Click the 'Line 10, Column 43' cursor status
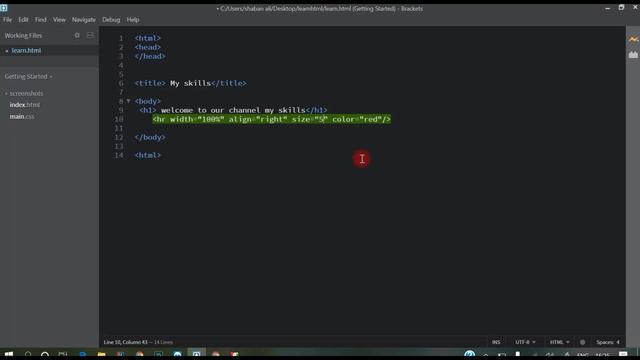640x360 pixels. [x=125, y=342]
